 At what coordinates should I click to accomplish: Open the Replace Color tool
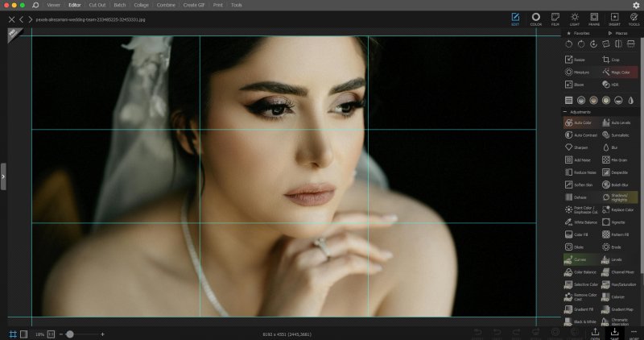pos(618,209)
